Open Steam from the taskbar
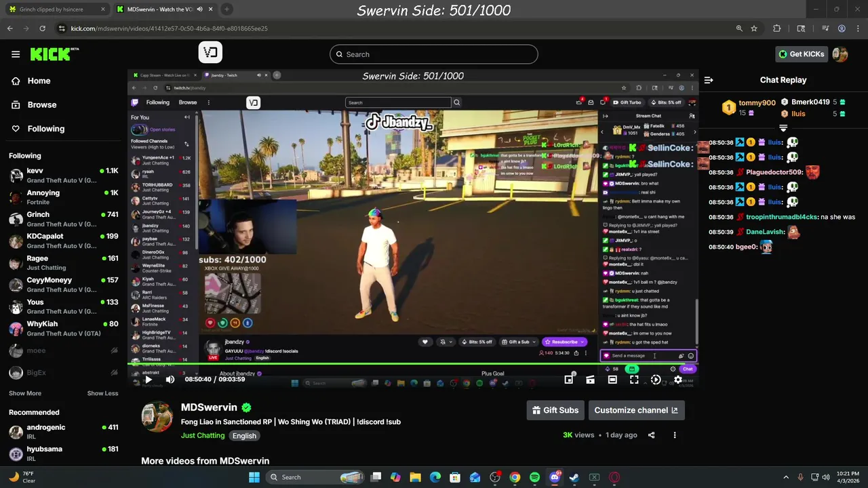Viewport: 868px width, 488px height. pos(574,477)
